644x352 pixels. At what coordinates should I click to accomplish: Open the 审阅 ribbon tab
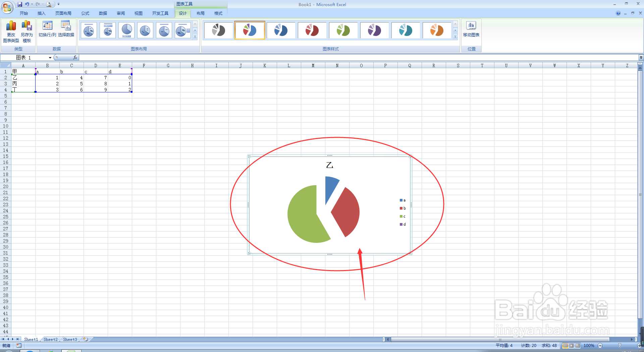(x=121, y=13)
